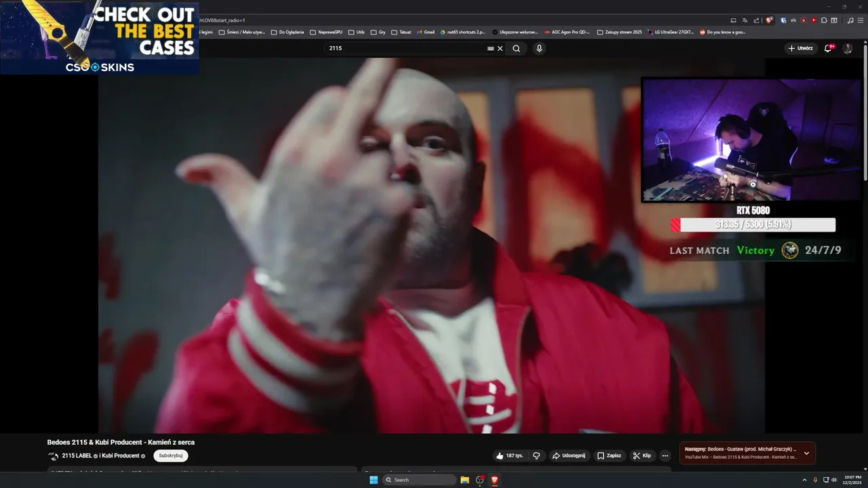Open the Gry bookmark folder

[x=378, y=32]
